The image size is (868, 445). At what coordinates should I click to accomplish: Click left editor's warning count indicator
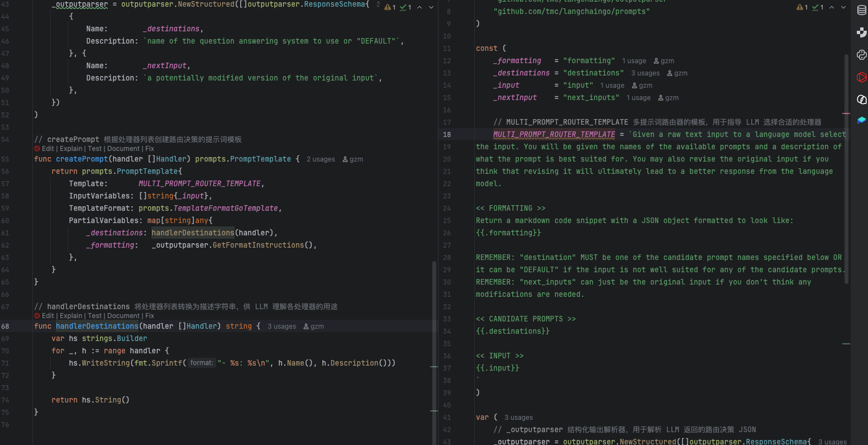tap(390, 7)
